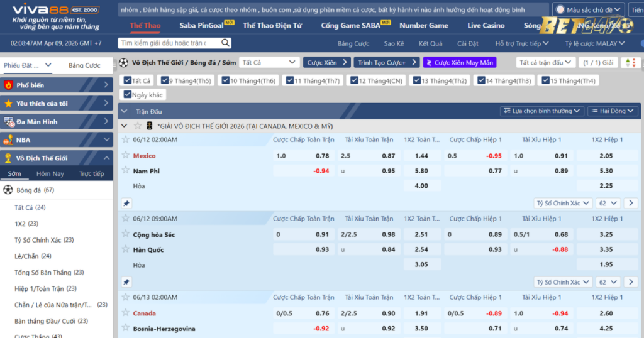This screenshot has width=644, height=338.
Task: Switch to the Live Casino tab
Action: point(486,26)
